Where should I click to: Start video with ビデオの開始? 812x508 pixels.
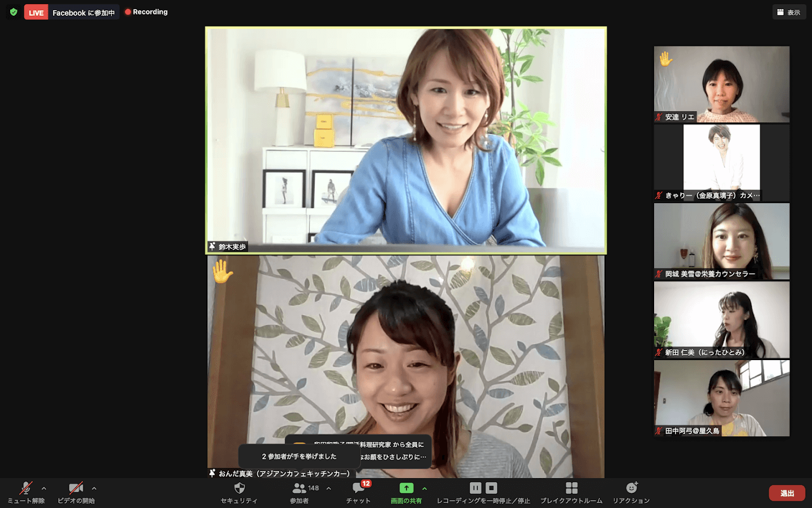point(76,493)
